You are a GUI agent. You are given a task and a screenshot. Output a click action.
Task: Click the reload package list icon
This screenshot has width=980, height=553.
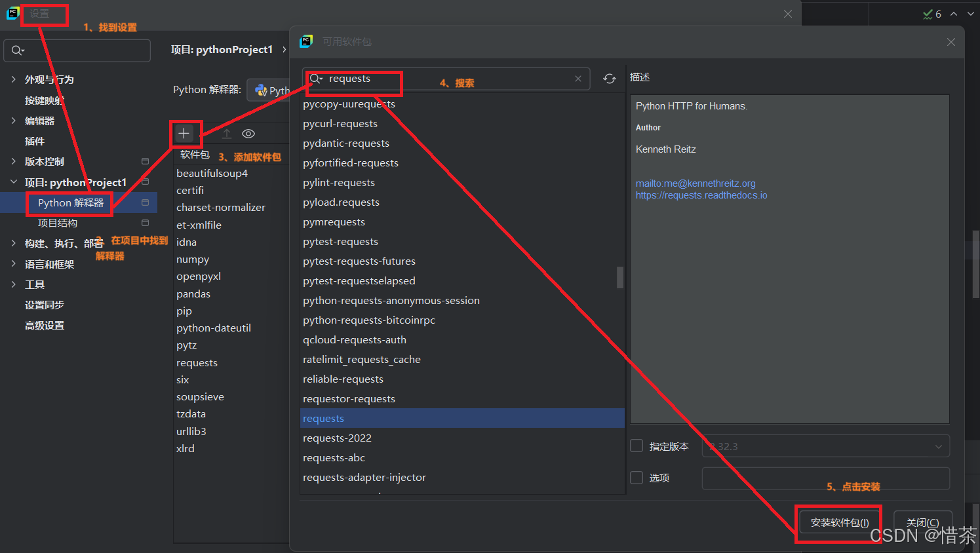click(x=610, y=79)
